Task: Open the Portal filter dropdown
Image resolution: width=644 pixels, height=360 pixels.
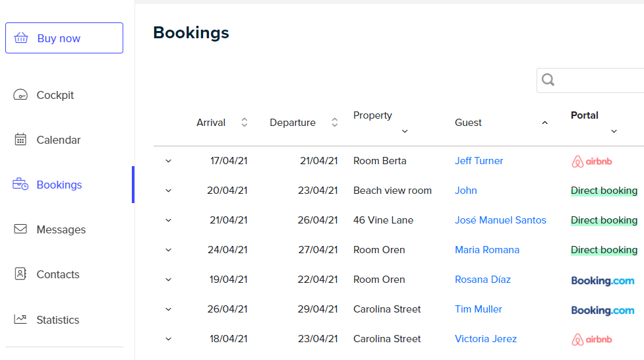Action: point(614,131)
